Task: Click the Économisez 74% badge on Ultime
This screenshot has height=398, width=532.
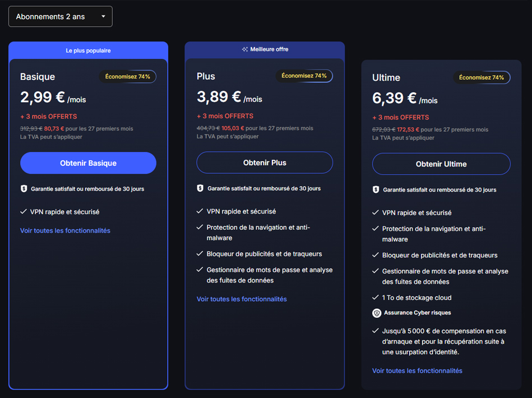Action: (x=482, y=77)
